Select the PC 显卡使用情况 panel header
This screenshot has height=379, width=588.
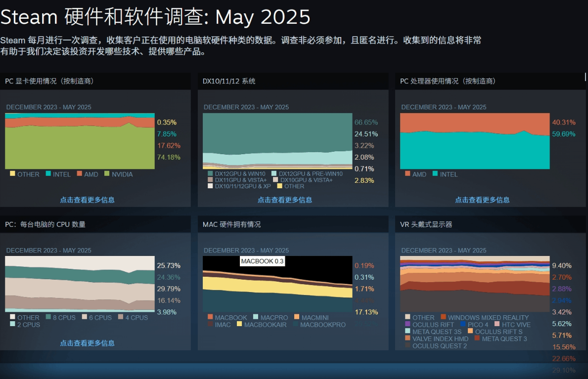click(95, 81)
